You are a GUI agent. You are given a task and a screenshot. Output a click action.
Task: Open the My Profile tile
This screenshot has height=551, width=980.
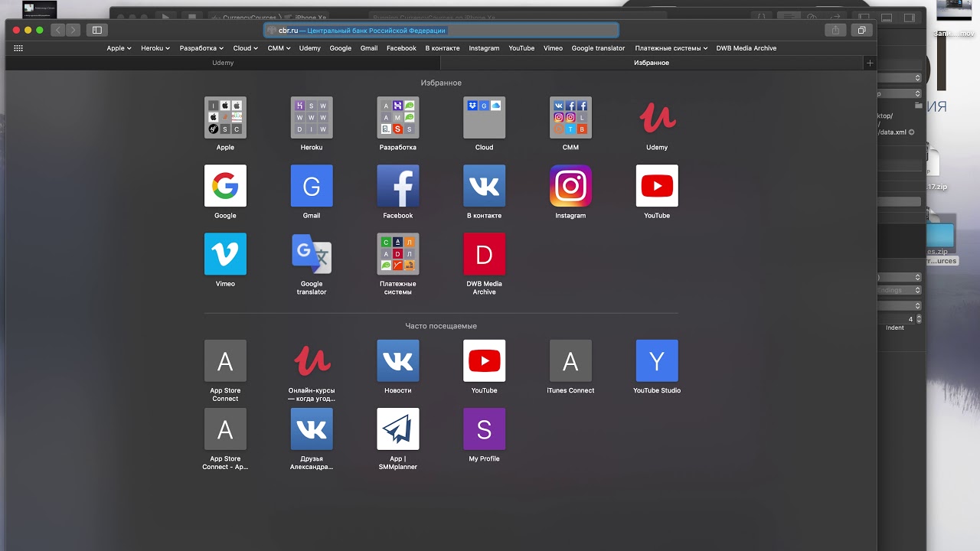485,429
